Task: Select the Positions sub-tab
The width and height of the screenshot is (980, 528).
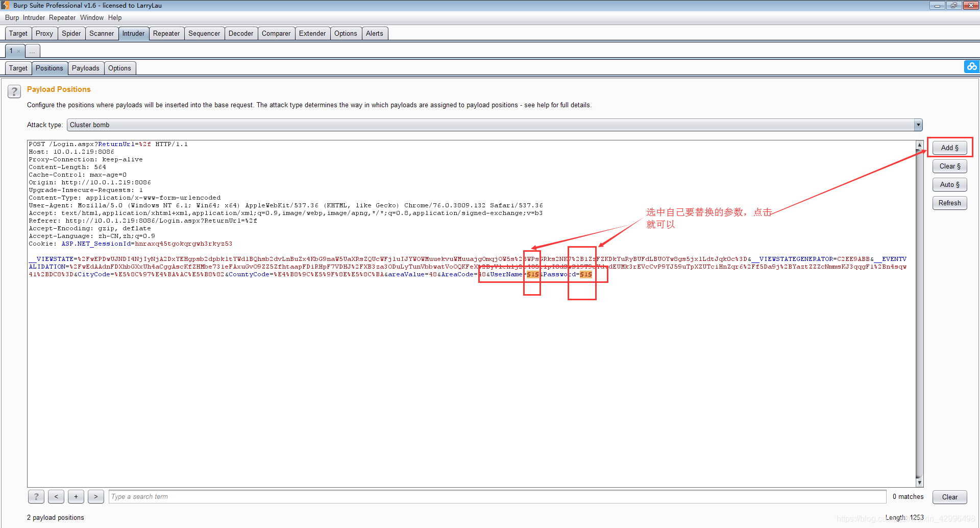Action: point(50,68)
